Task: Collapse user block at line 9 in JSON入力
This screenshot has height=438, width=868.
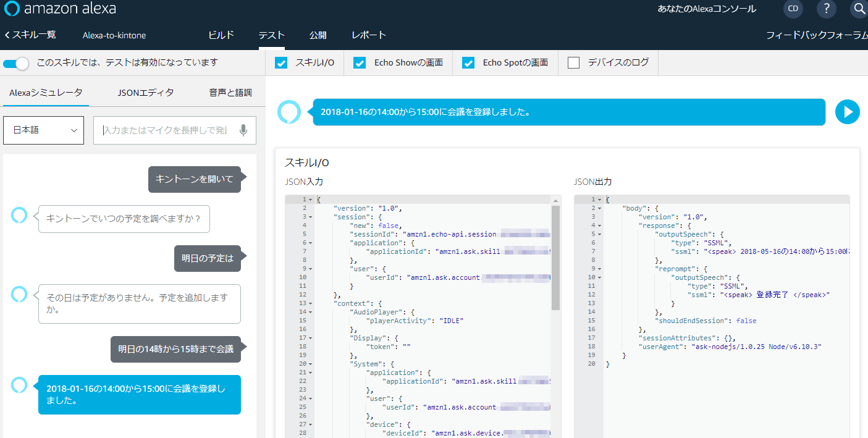Action: pos(311,269)
